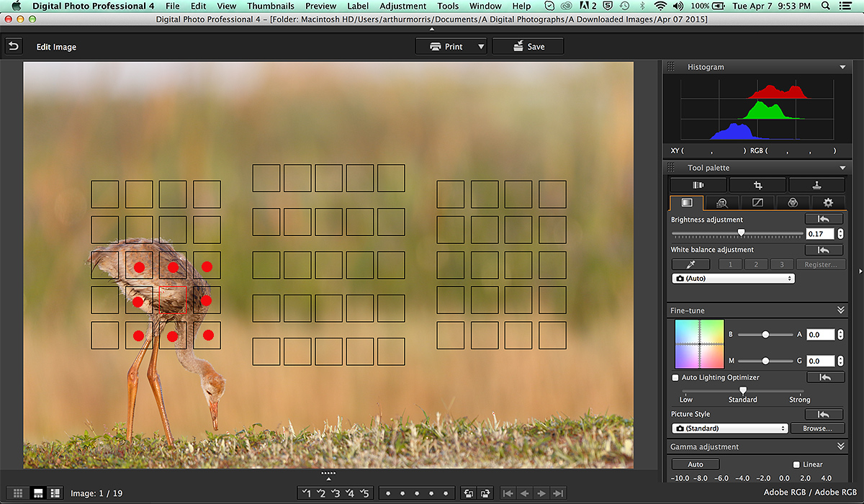Rotate image right

tap(486, 493)
